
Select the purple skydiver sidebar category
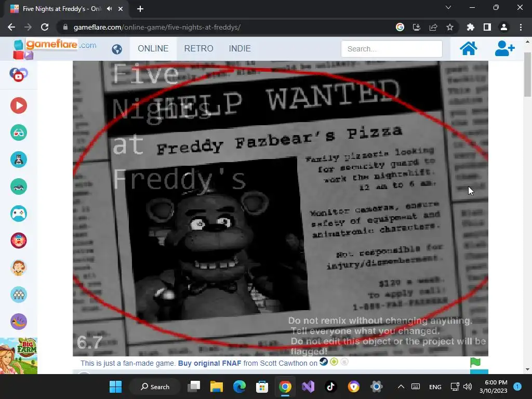pos(19,322)
